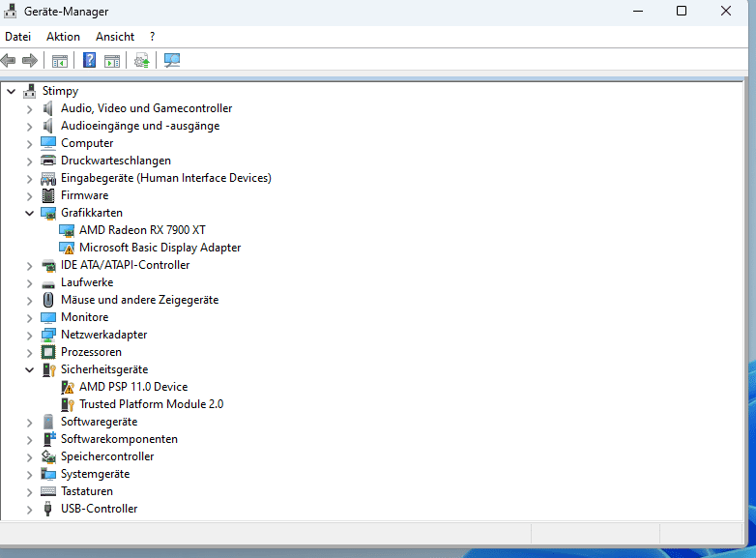Image resolution: width=756 pixels, height=558 pixels.
Task: Click the Tastaturen keyboard icon
Action: click(x=48, y=491)
